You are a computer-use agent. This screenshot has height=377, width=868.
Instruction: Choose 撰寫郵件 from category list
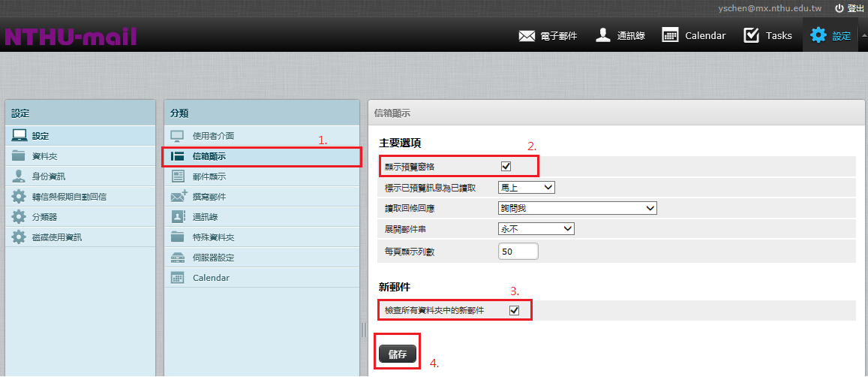point(209,197)
